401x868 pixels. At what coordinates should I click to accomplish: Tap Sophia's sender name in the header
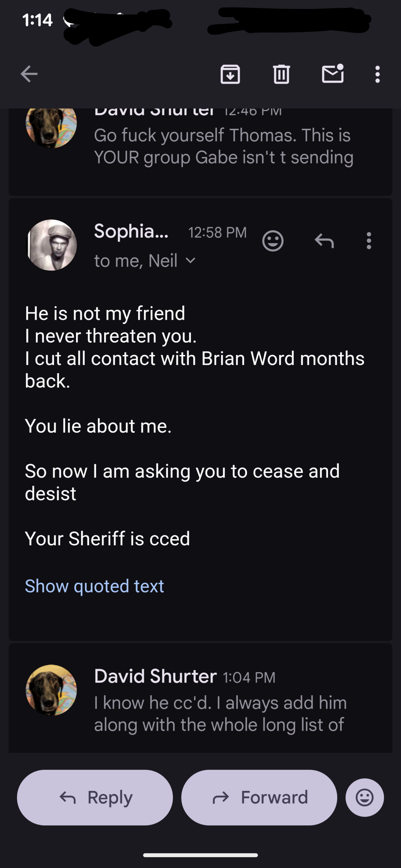coord(131,232)
